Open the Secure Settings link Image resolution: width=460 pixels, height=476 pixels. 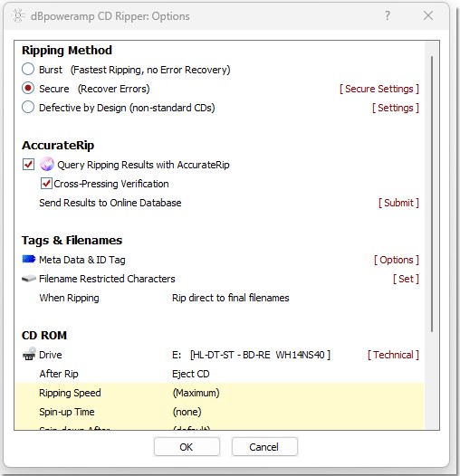tap(379, 89)
